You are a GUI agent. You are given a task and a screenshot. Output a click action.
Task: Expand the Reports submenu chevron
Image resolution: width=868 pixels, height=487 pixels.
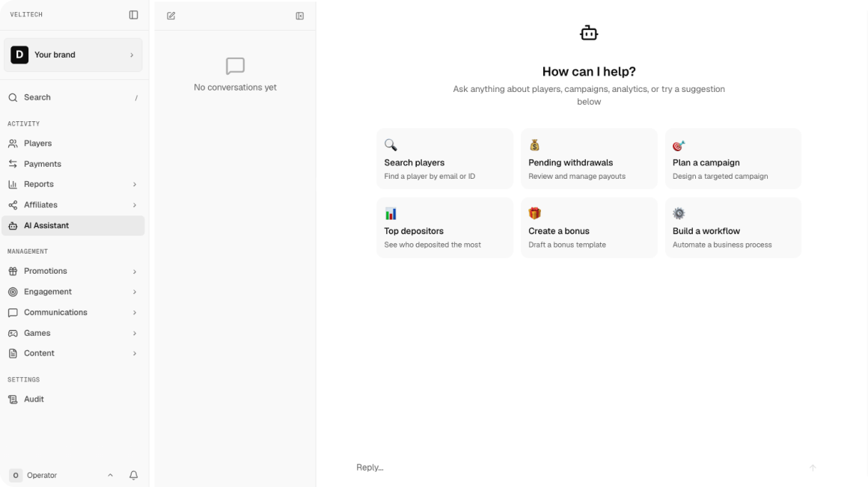[x=135, y=184]
